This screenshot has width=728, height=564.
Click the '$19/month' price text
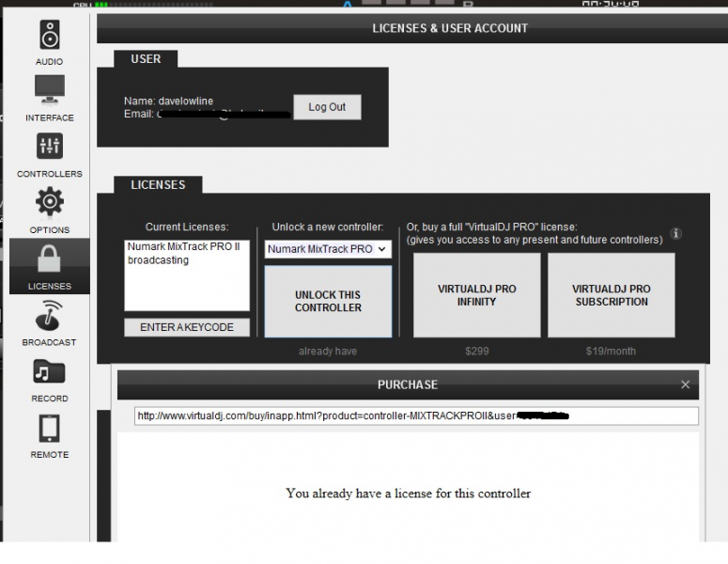pyautogui.click(x=611, y=352)
